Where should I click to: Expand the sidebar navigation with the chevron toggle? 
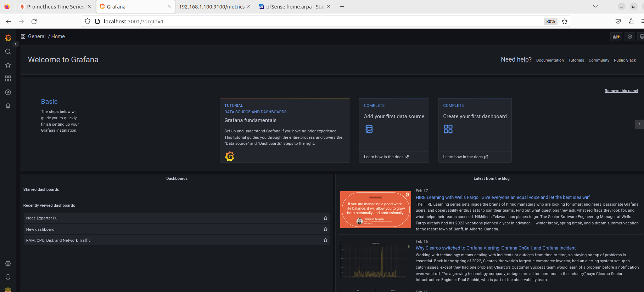pyautogui.click(x=15, y=44)
